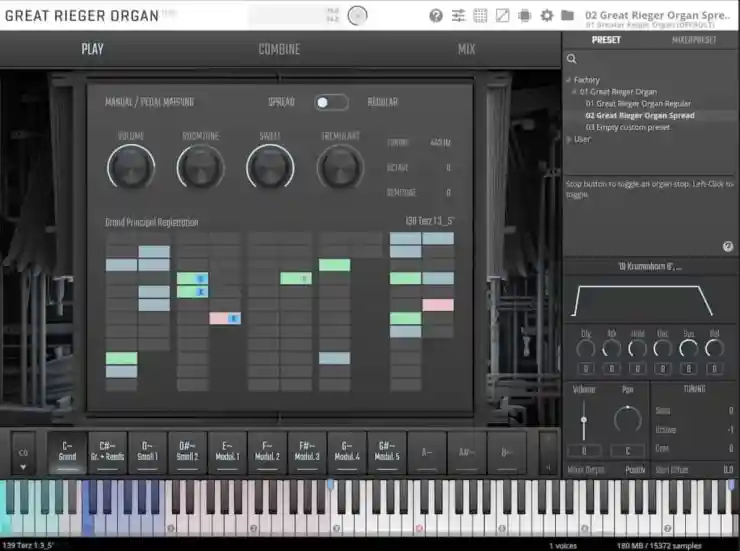740x551 pixels.
Task: Click the envelope Dec knob
Action: [x=663, y=349]
